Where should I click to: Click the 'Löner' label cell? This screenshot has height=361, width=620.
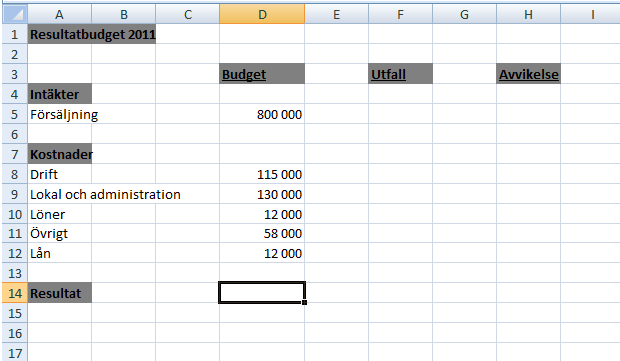point(60,214)
